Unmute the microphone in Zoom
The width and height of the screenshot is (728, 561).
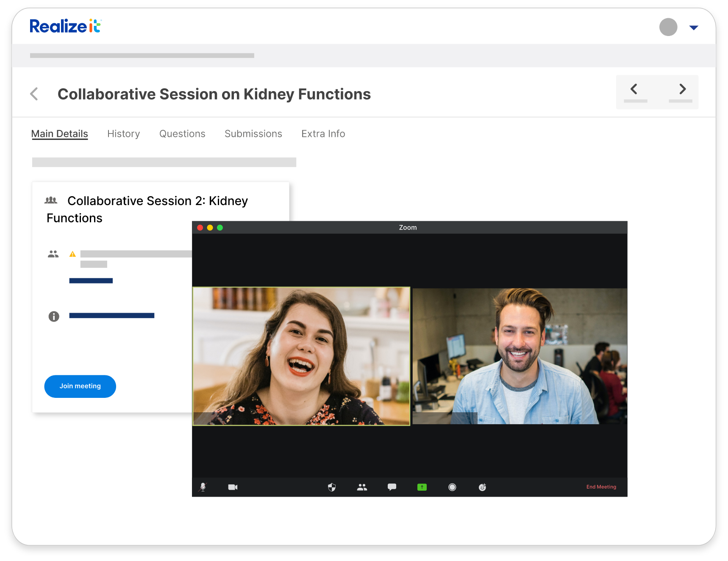point(203,487)
